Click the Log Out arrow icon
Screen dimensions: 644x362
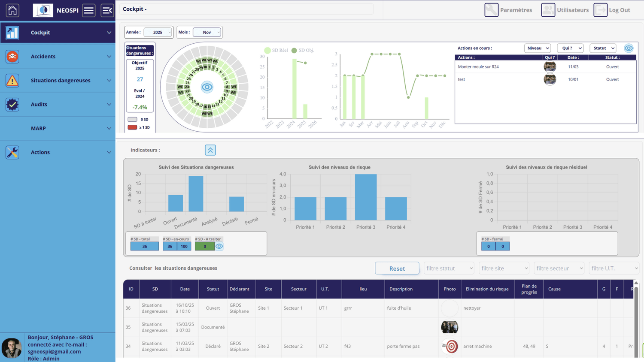tap(600, 10)
